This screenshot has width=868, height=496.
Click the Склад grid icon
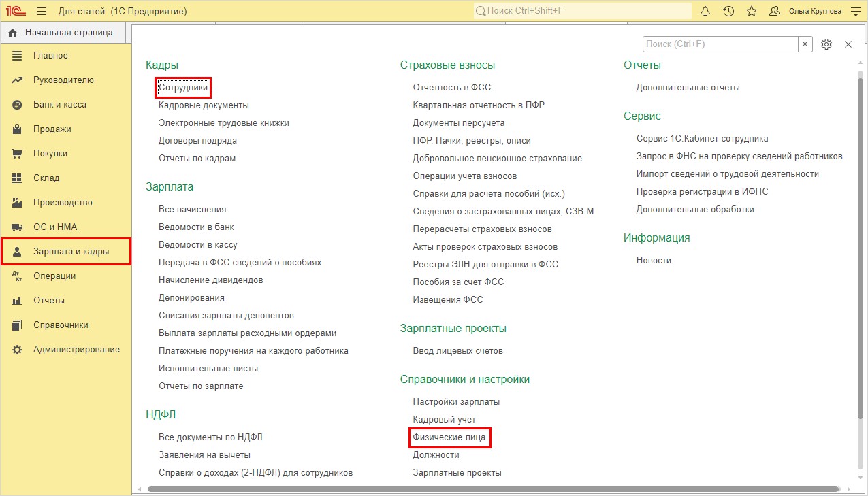[x=18, y=178]
